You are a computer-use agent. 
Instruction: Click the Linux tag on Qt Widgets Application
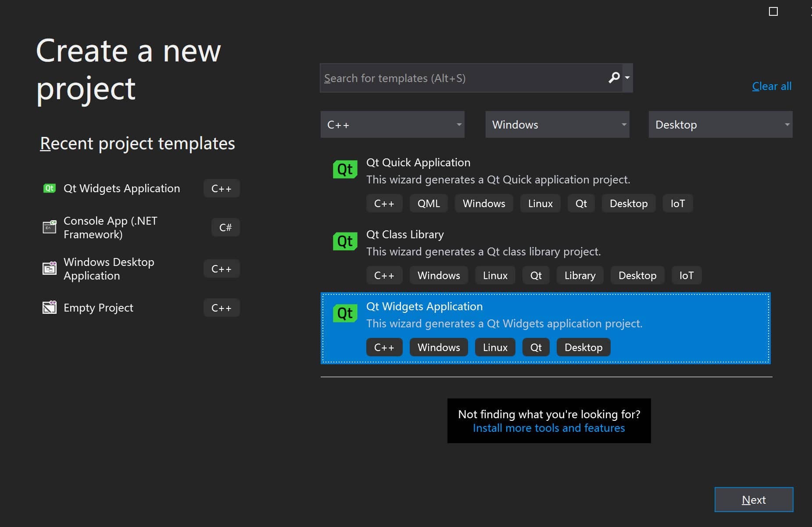[495, 347]
